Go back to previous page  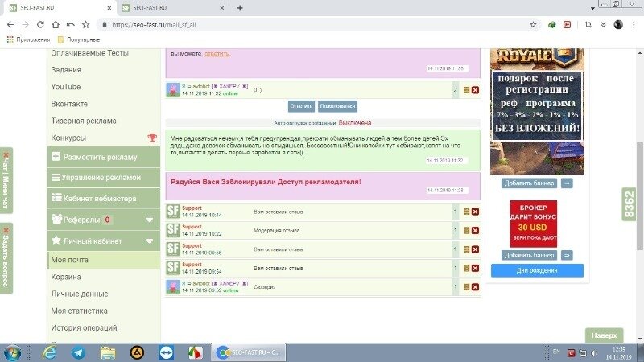10,25
